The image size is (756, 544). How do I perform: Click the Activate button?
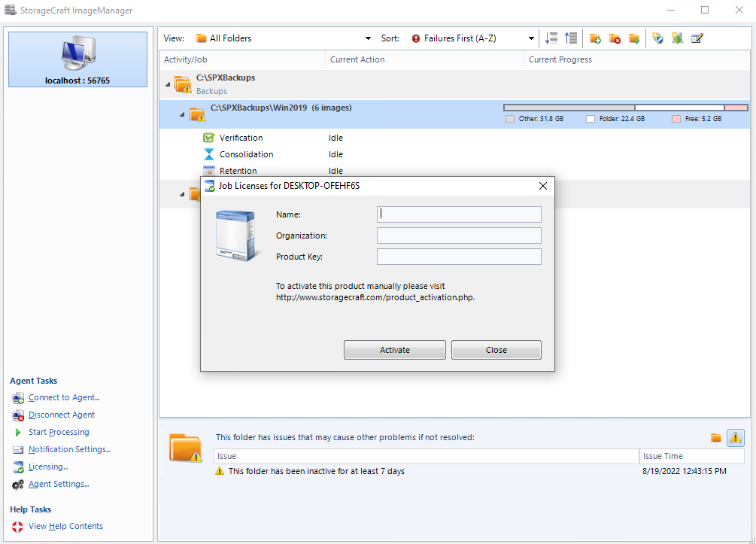click(x=395, y=349)
